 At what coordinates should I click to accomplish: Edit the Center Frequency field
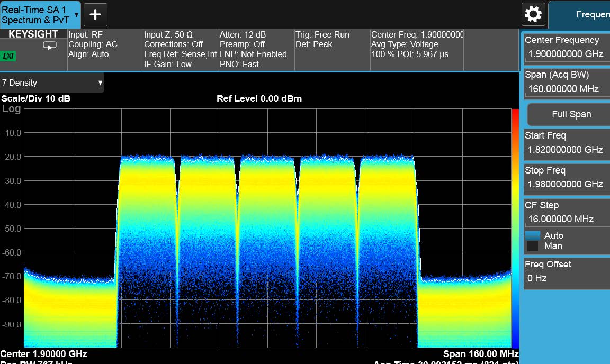(x=565, y=54)
